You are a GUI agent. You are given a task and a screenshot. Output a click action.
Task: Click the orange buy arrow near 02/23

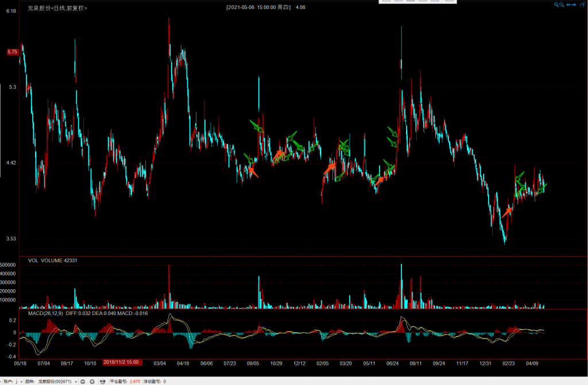[506, 212]
